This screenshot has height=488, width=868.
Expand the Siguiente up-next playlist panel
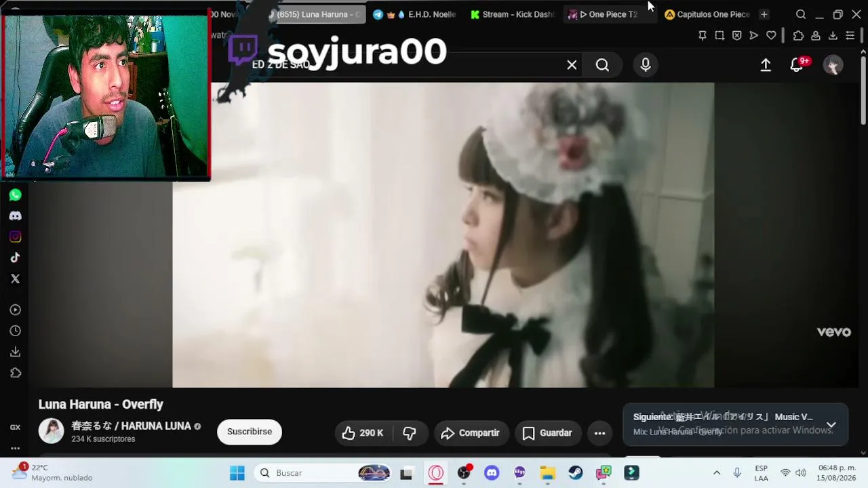[x=831, y=425]
